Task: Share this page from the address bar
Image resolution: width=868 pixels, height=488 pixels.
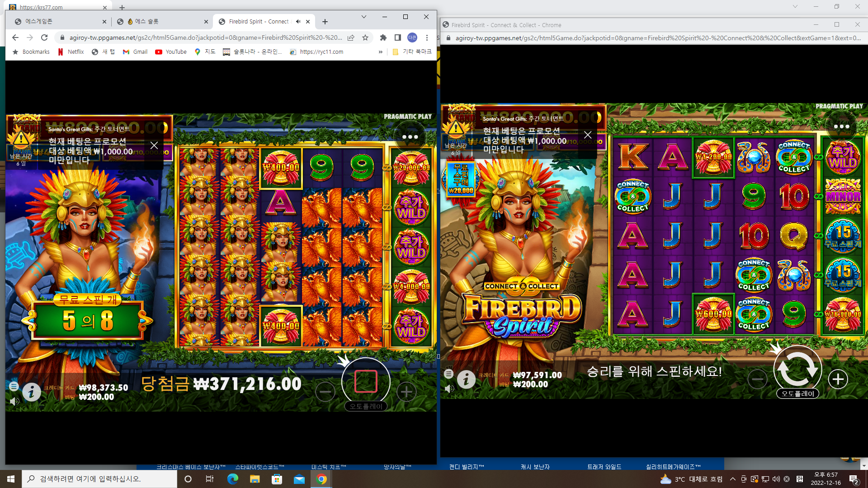Action: 351,38
